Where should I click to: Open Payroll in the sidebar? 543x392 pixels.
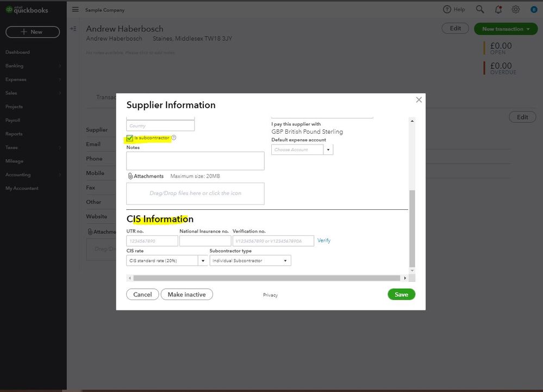click(x=13, y=120)
